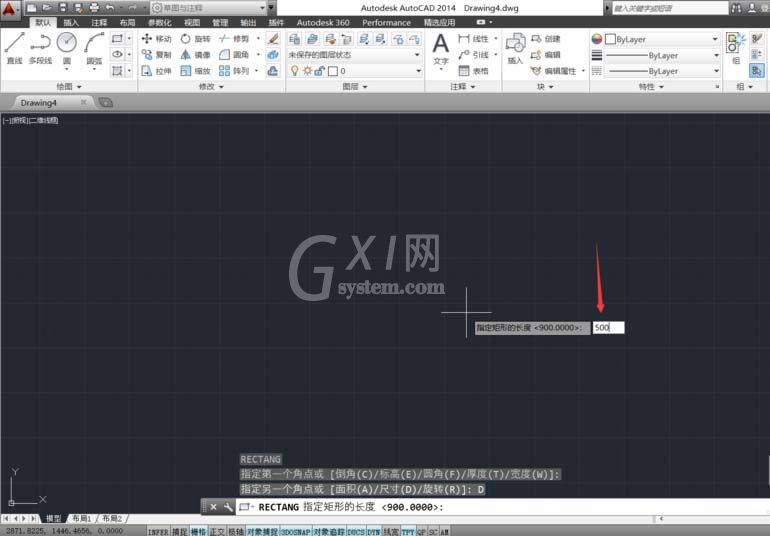
Task: Toggle Object Snap (对象捕捉) in the status bar
Action: [x=263, y=532]
